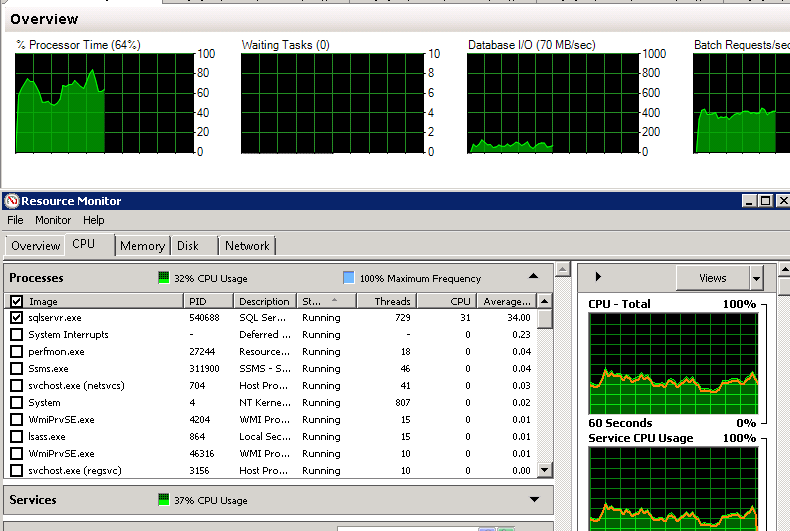Screen dimensions: 790x531
Task: Check the svchost.exe (regsvc) checkbox
Action: tap(17, 471)
